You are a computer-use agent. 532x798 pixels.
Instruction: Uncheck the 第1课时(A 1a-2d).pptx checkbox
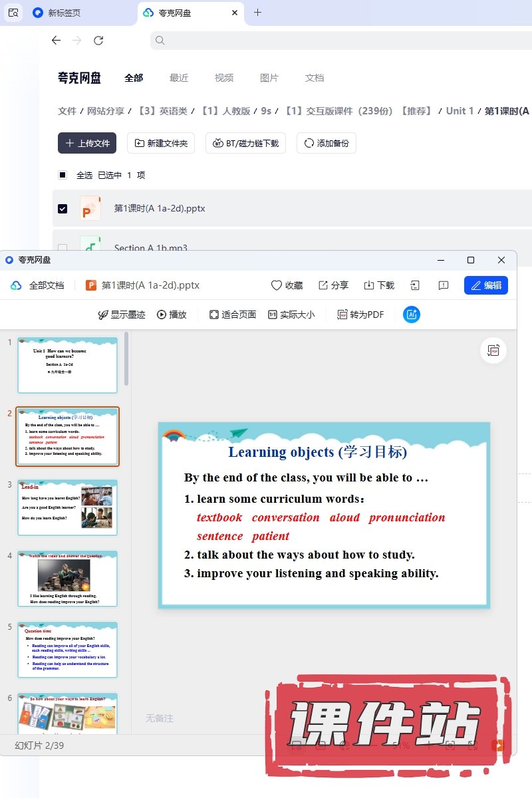coord(63,208)
